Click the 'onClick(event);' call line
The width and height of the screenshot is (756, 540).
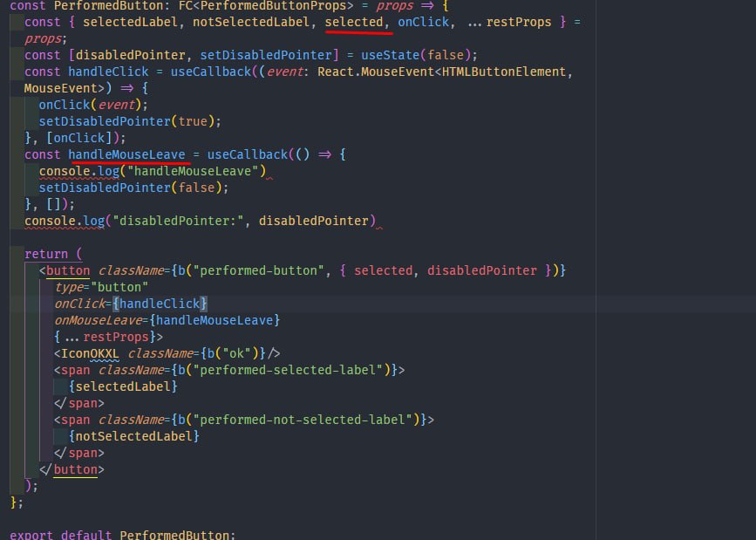coord(93,105)
